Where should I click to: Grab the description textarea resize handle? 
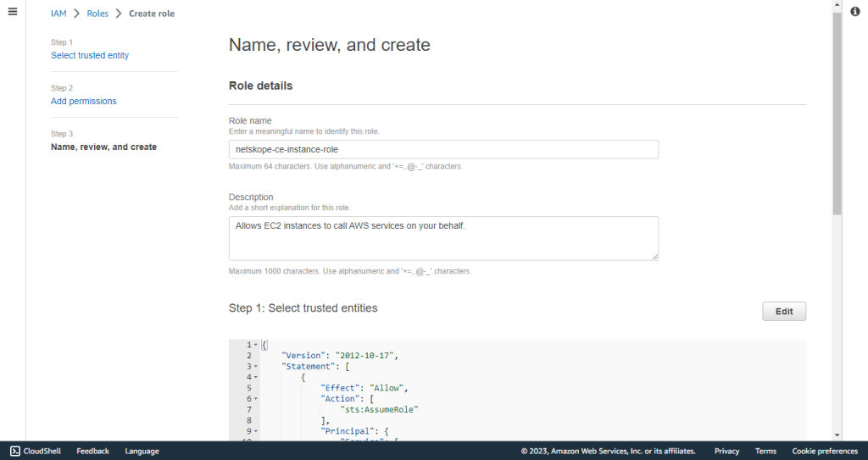655,257
